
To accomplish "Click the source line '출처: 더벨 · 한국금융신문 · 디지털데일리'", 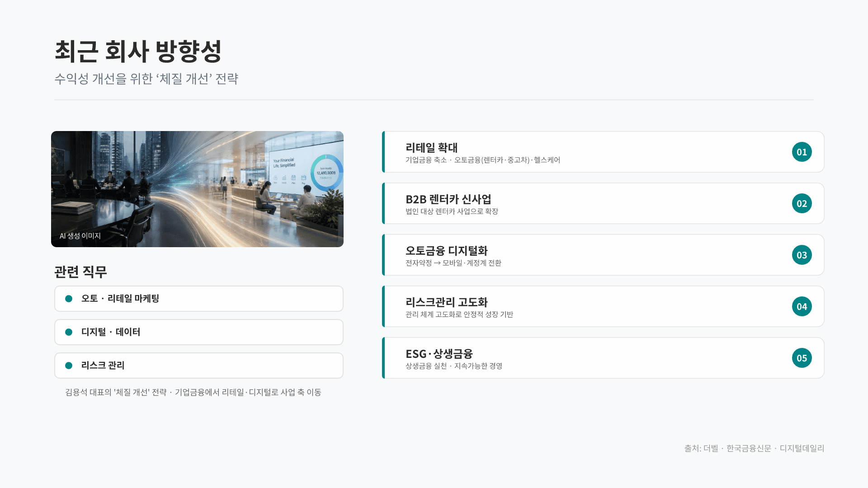I will (x=754, y=448).
